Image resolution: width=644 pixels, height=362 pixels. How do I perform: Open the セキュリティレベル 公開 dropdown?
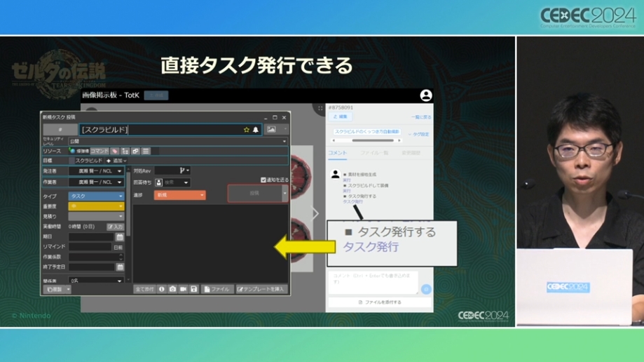click(178, 141)
